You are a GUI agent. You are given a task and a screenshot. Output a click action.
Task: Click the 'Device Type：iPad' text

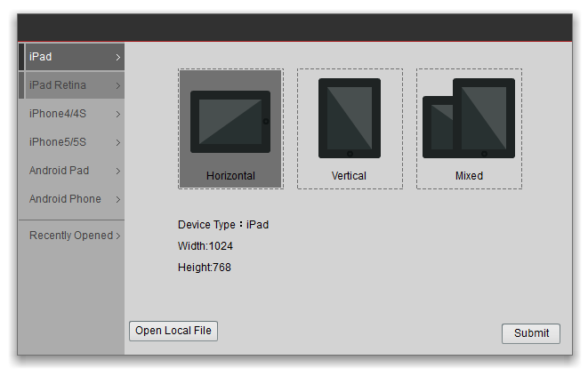(x=223, y=225)
